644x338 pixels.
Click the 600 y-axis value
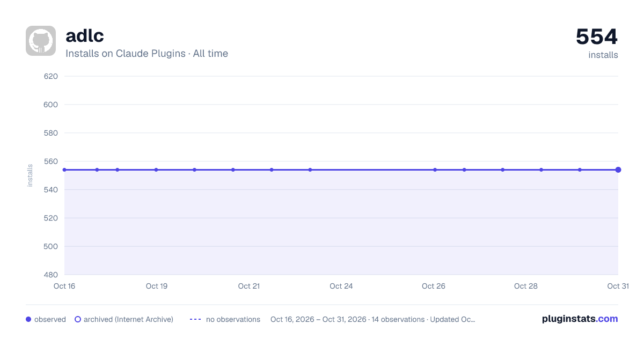(x=50, y=105)
